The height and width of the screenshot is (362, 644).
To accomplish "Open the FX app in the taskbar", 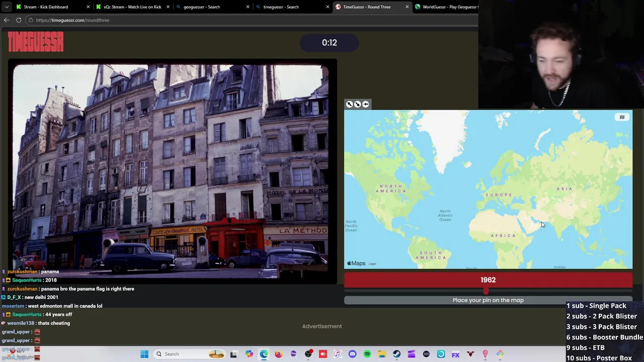I will pyautogui.click(x=455, y=354).
